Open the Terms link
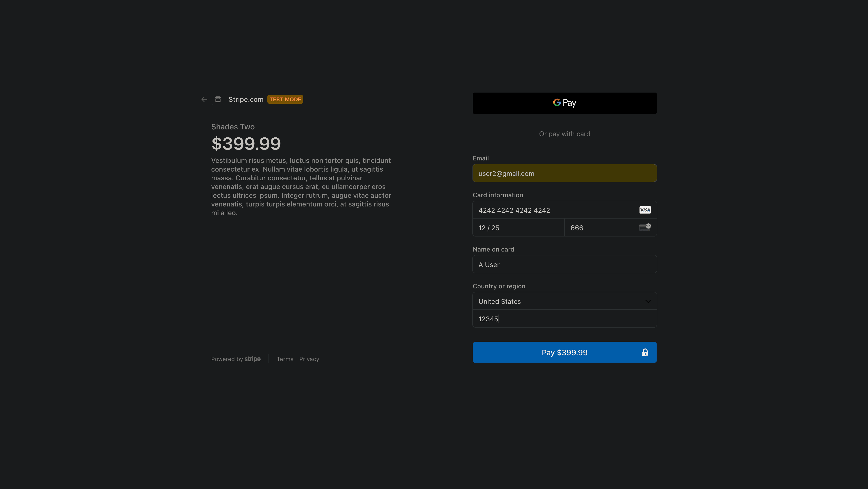The image size is (868, 489). click(285, 359)
